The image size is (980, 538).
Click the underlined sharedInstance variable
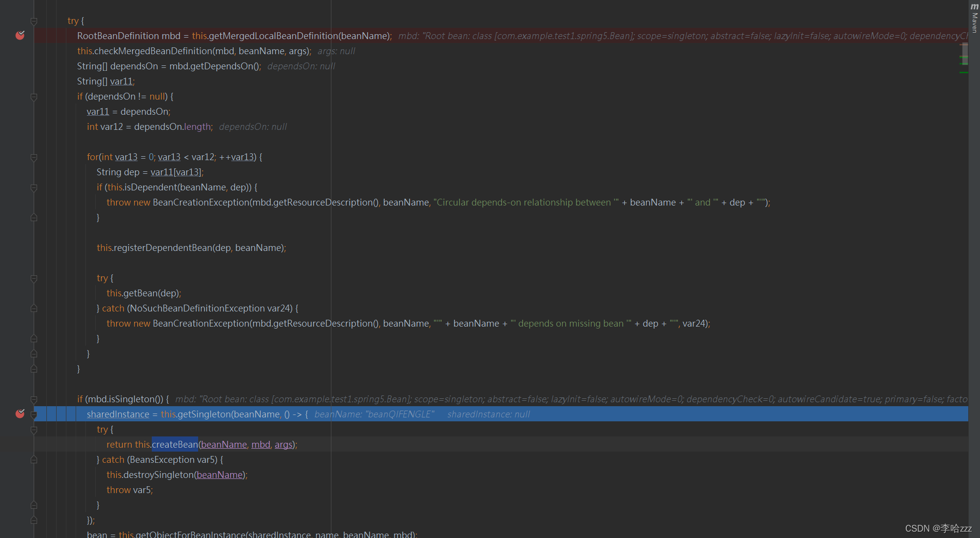coord(118,414)
